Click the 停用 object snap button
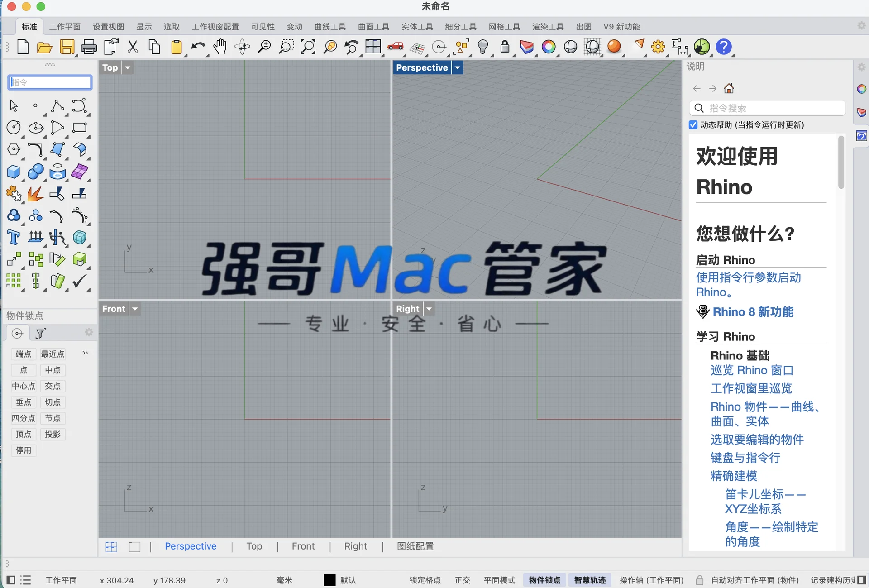The width and height of the screenshot is (869, 588). click(24, 450)
